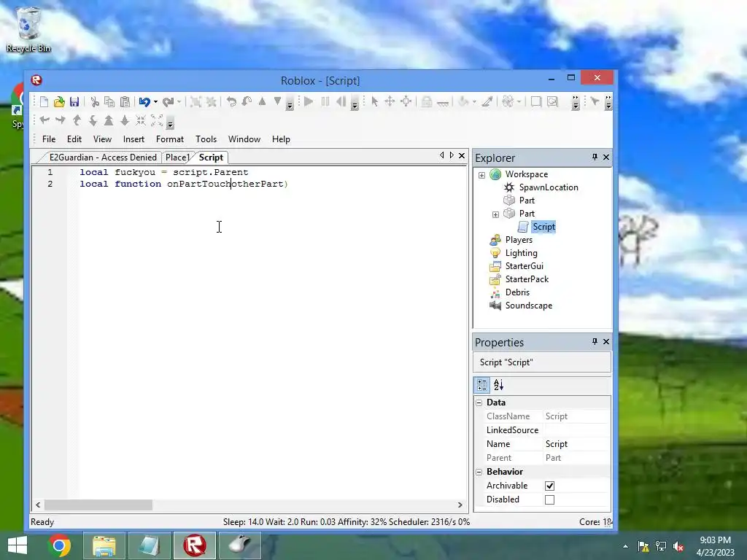Click the Redo arrow icon
The height and width of the screenshot is (560, 747).
click(x=168, y=101)
